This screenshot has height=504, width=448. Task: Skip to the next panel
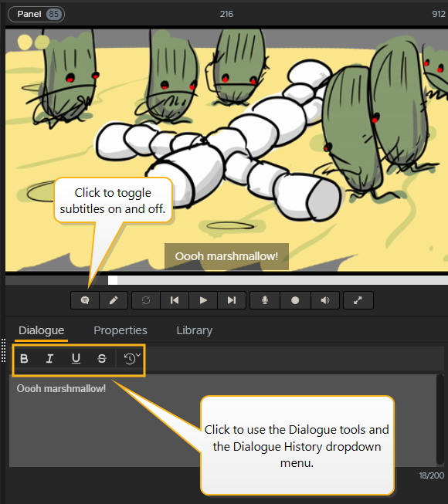(x=232, y=300)
